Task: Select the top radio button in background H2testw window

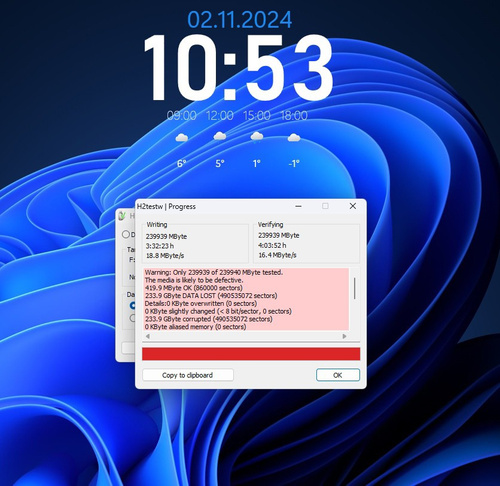Action: click(x=126, y=234)
